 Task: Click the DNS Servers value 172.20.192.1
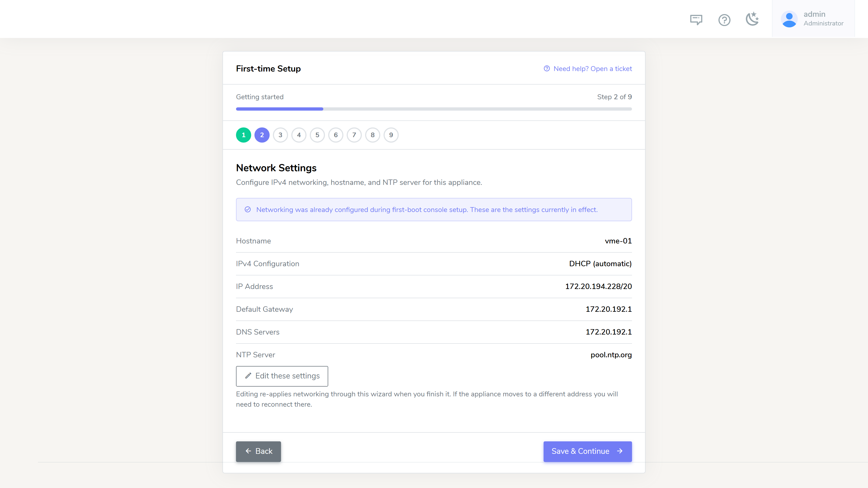click(608, 332)
